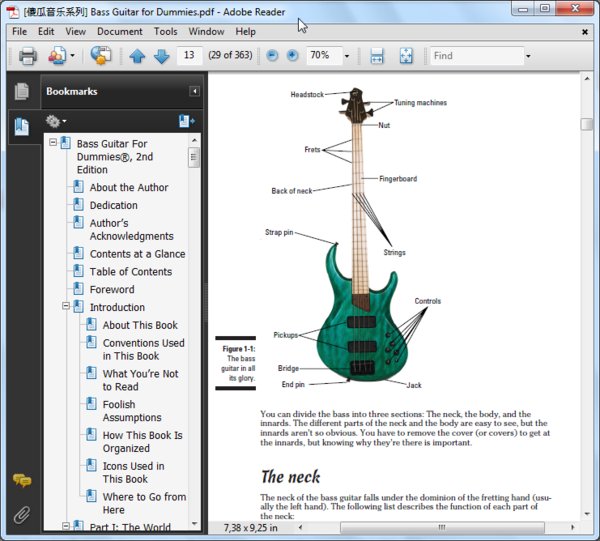The width and height of the screenshot is (600, 541).
Task: Collapse the Introduction bookmark node
Action: (x=66, y=307)
